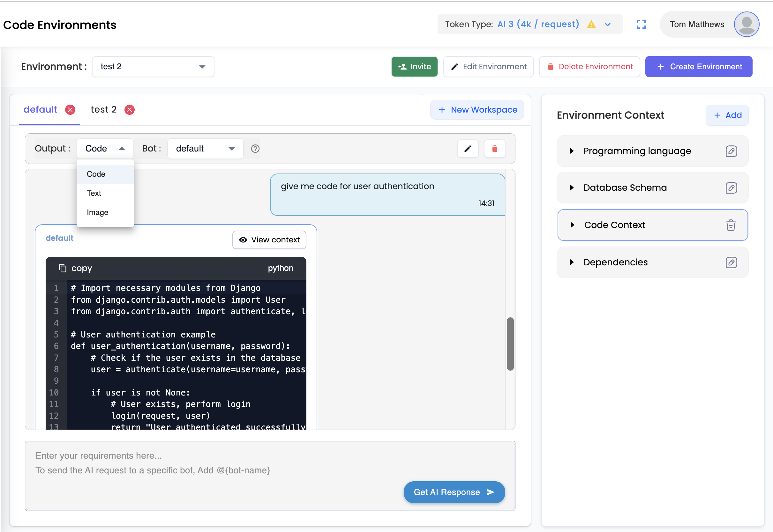Image resolution: width=773 pixels, height=532 pixels.
Task: Enter fullscreen mode from the top bar
Action: pos(641,24)
